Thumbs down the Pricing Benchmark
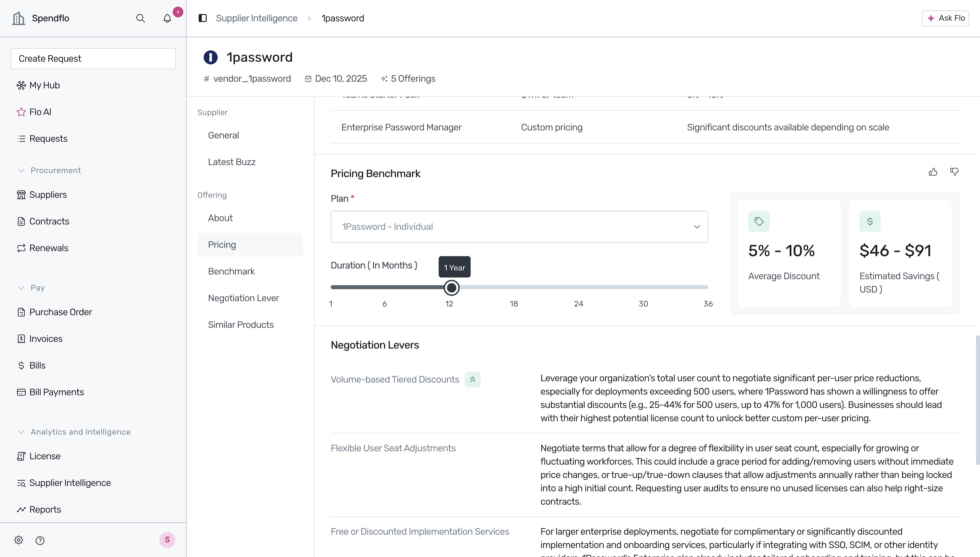Screen dimensions: 980x557 tap(954, 172)
